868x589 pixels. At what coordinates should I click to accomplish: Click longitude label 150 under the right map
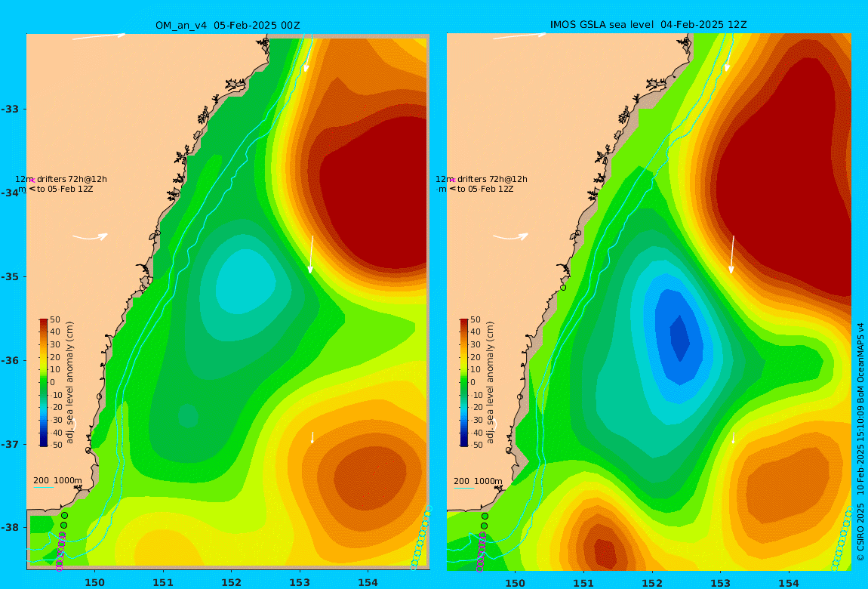pyautogui.click(x=516, y=583)
